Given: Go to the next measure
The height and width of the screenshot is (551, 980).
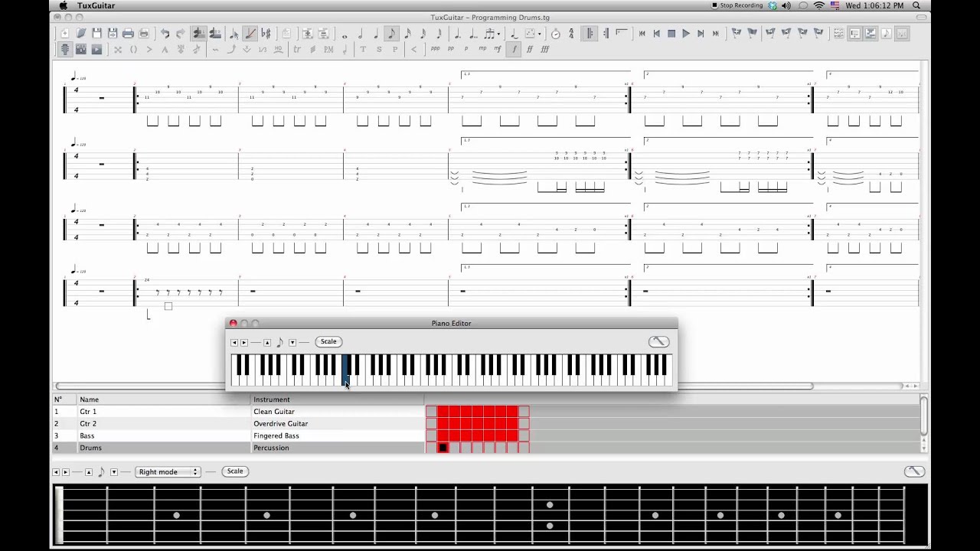Looking at the screenshot, I should tap(701, 34).
